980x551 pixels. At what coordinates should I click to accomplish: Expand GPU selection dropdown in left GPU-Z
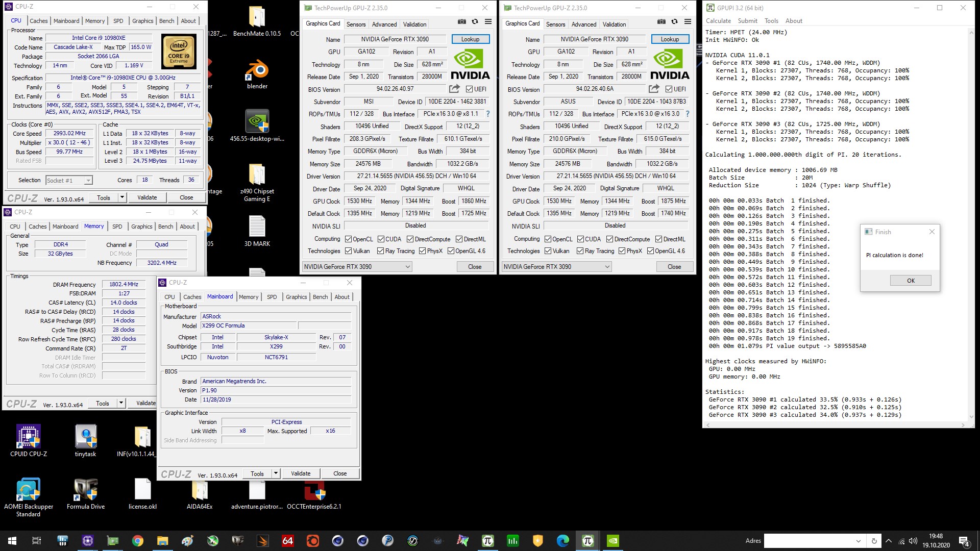407,267
